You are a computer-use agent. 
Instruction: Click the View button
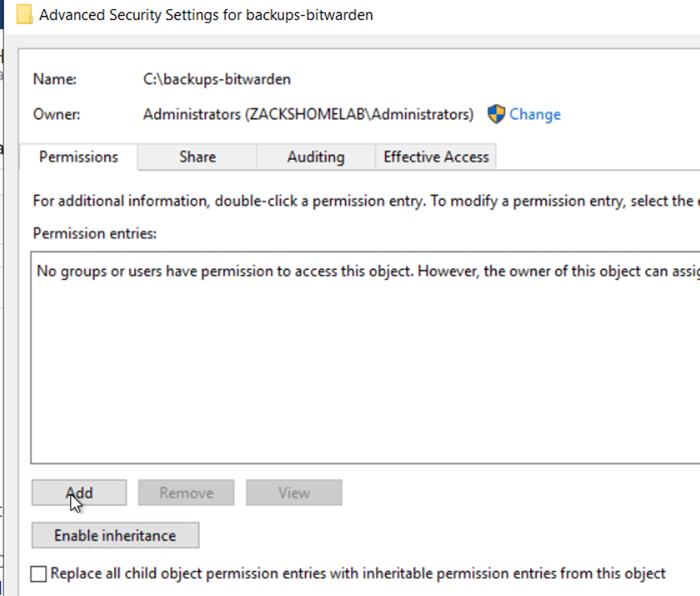click(294, 493)
